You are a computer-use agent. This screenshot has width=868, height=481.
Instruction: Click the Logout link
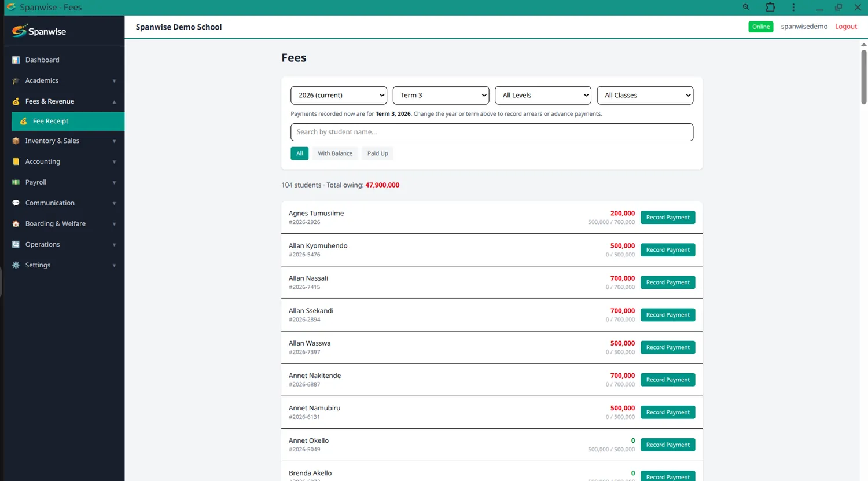tap(845, 27)
